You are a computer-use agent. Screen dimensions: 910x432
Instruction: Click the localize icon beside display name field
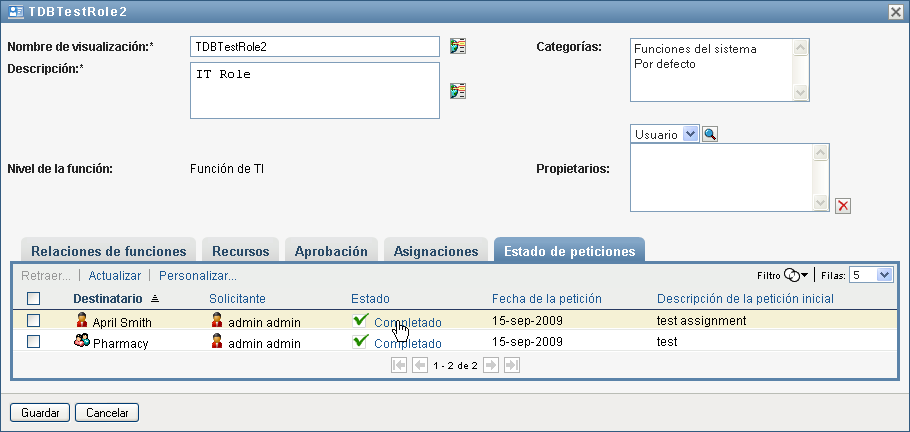[x=458, y=46]
